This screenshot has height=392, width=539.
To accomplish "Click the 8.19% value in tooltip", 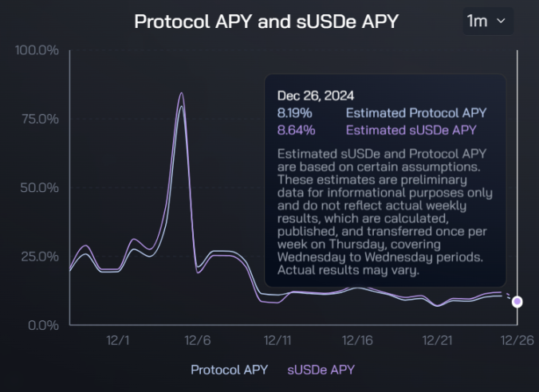I will point(294,113).
